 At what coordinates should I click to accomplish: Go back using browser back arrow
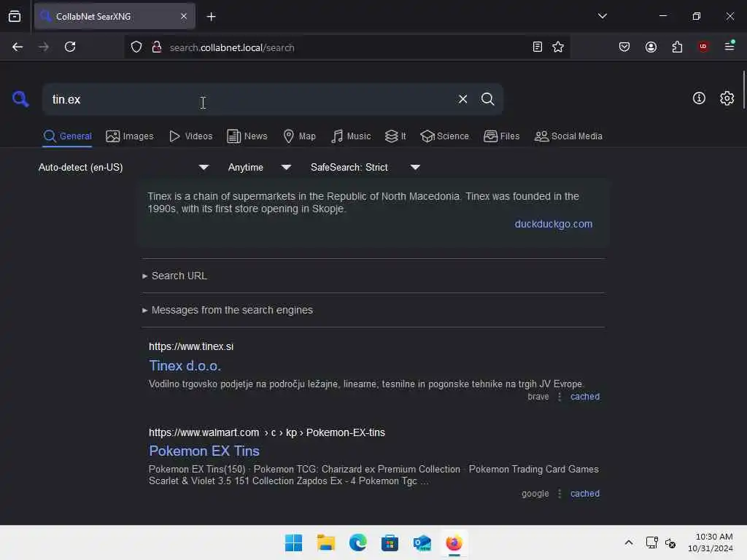[18, 47]
